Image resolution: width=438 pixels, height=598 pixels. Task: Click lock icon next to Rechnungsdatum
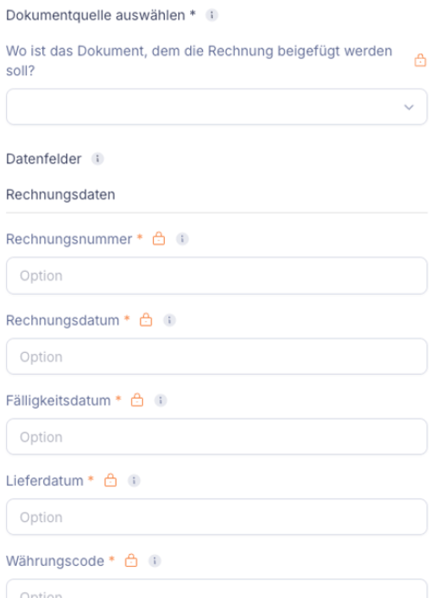146,320
